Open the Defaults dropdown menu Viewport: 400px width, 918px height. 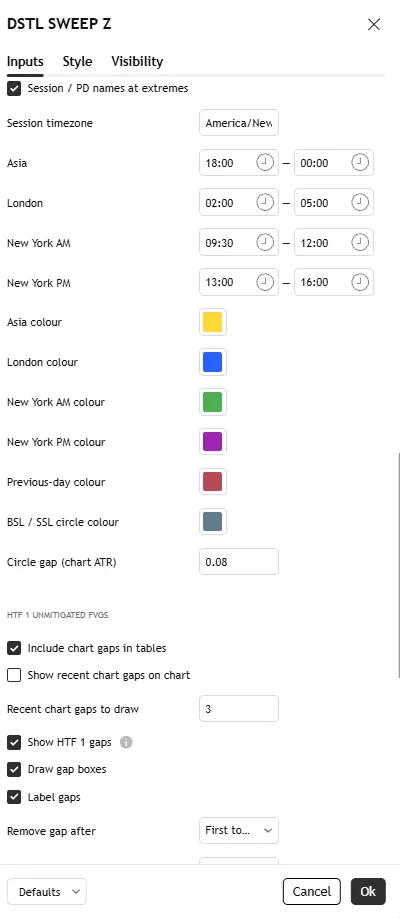(47, 892)
